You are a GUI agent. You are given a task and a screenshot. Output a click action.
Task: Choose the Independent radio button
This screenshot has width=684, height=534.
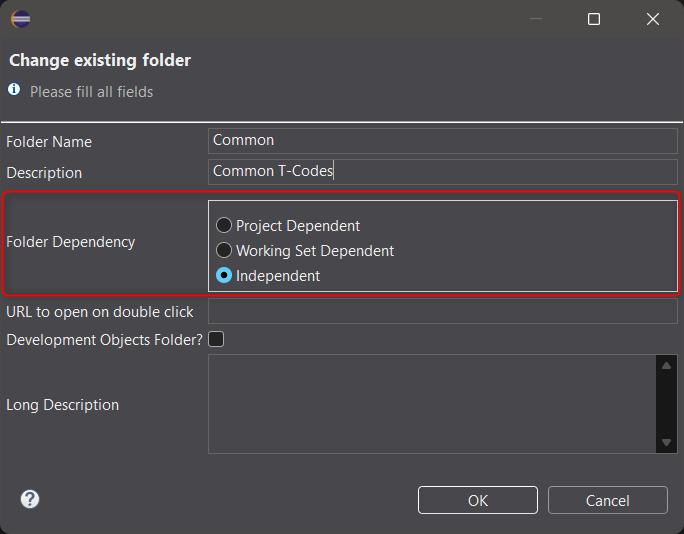coord(224,275)
